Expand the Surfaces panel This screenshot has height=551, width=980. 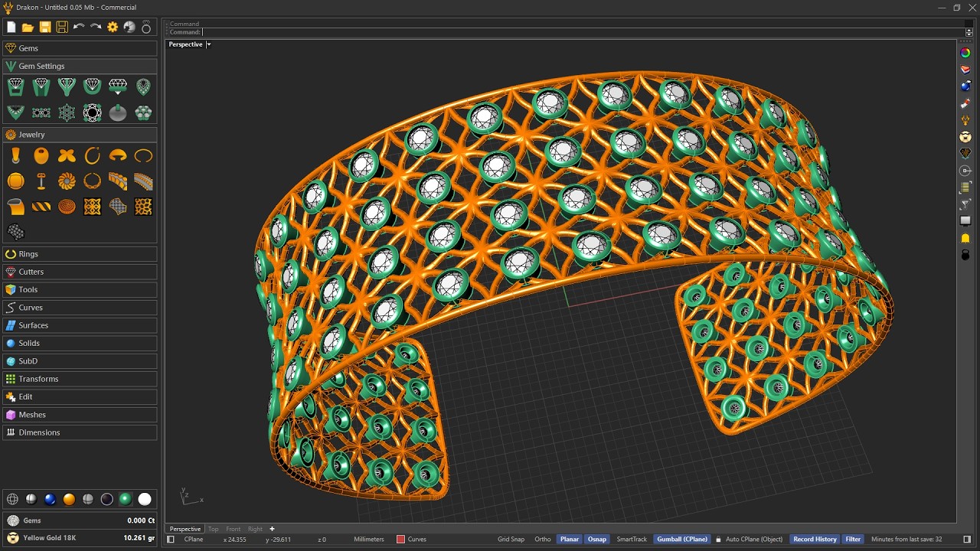pyautogui.click(x=80, y=325)
